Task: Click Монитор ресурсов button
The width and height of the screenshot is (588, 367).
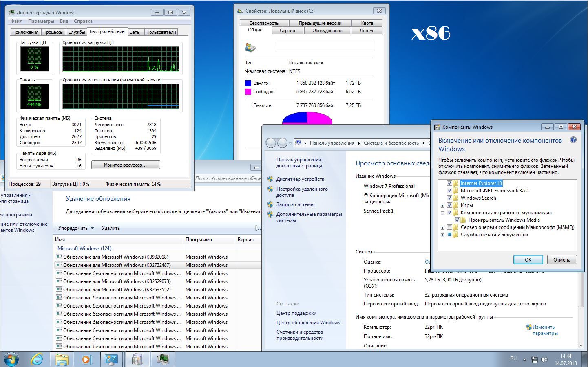Action: (126, 165)
